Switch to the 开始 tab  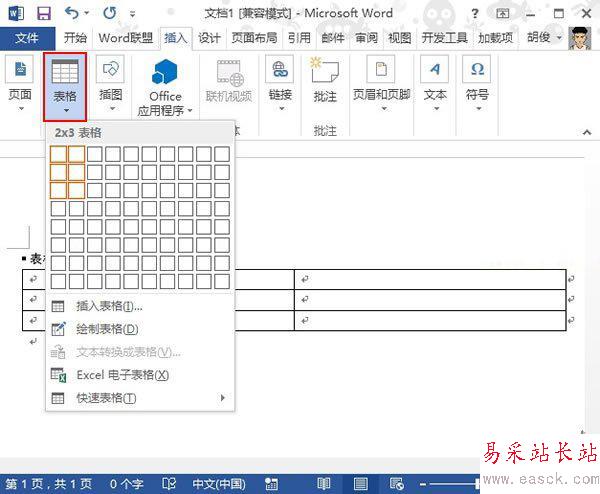pyautogui.click(x=75, y=38)
